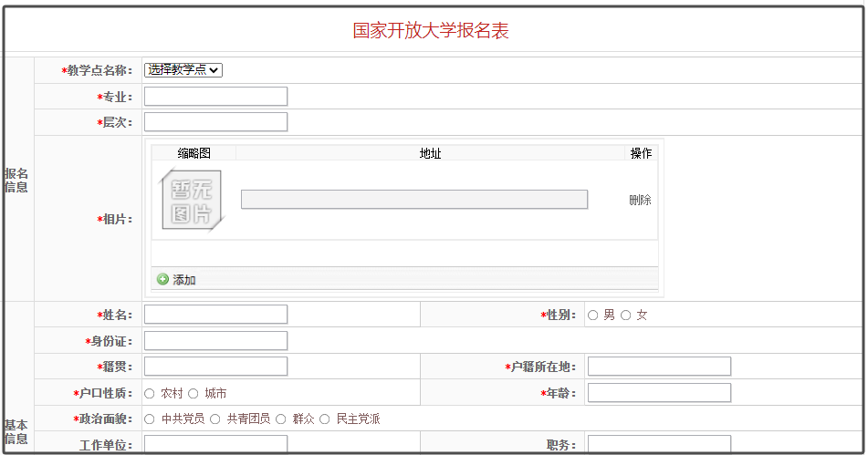
Task: Select 中共党员 radio button
Action: tap(150, 419)
